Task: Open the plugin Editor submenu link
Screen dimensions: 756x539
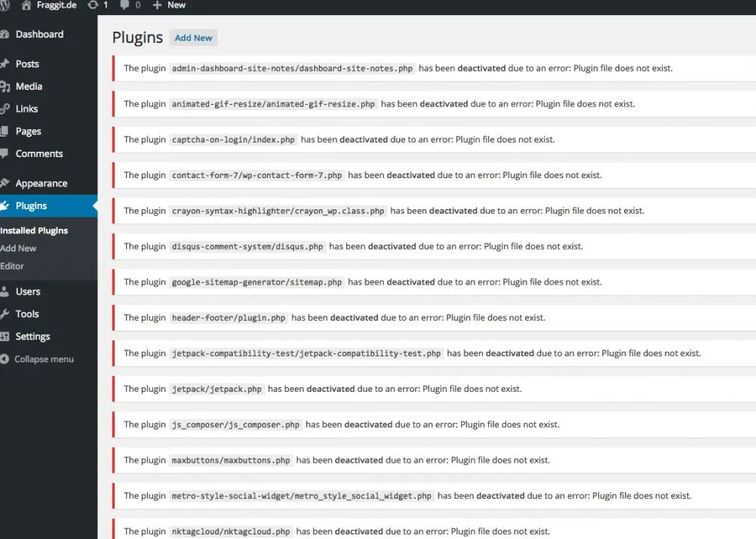Action: tap(12, 266)
